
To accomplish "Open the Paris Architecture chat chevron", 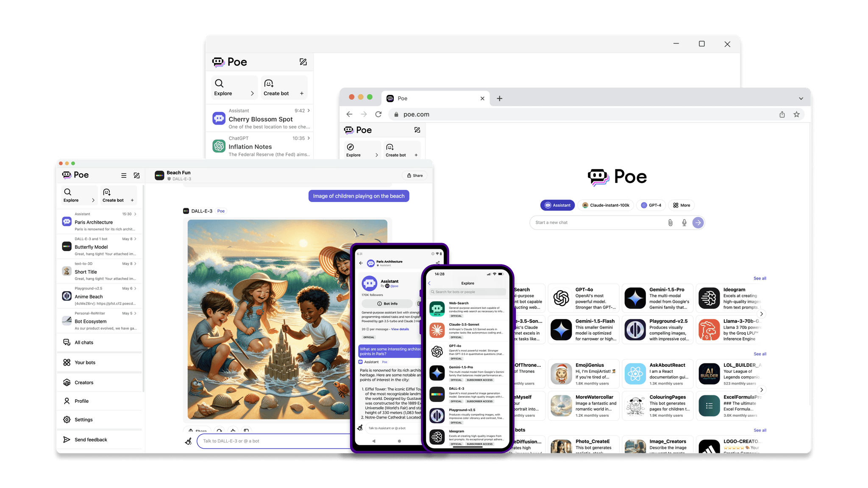I will 135,214.
